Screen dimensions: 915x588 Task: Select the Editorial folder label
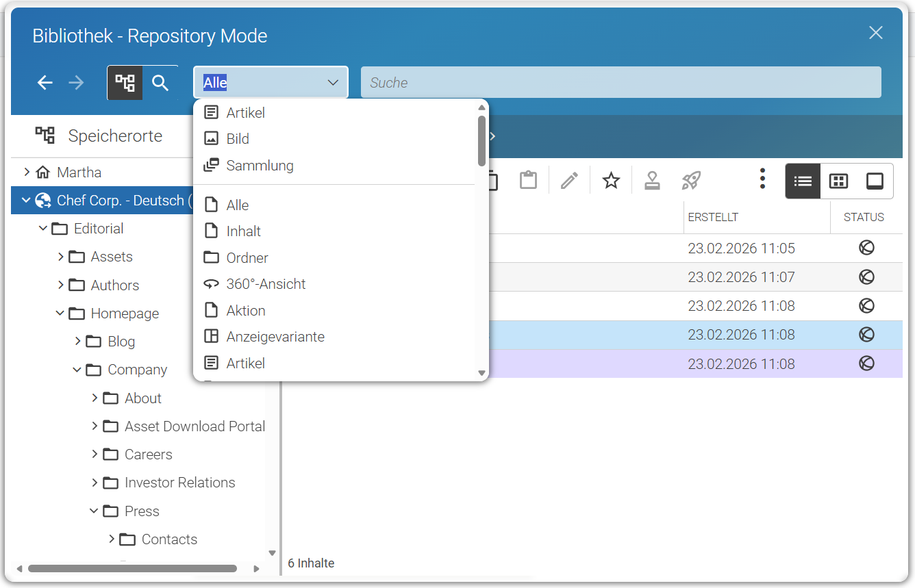(x=99, y=229)
